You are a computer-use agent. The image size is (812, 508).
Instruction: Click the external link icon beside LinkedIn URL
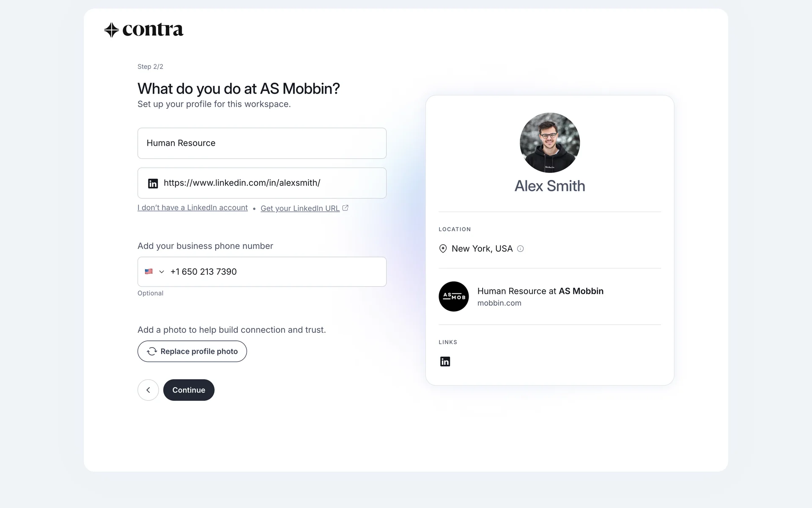(x=346, y=208)
